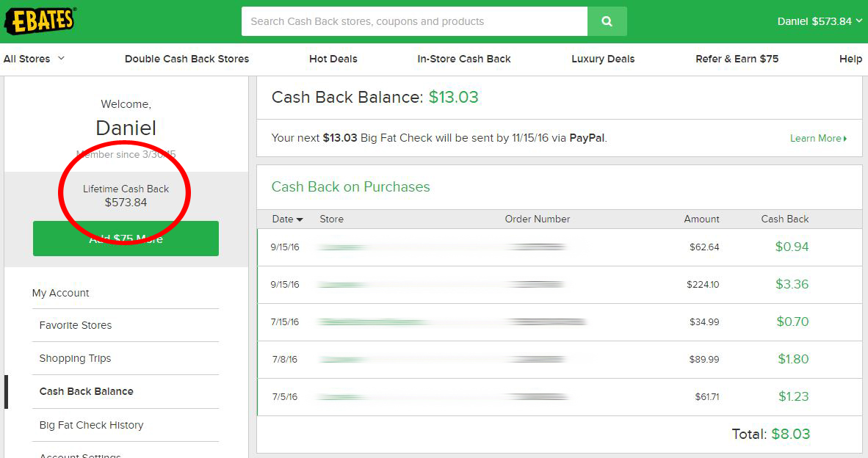Open Double Cash Back Stores menu
The image size is (868, 458).
187,59
